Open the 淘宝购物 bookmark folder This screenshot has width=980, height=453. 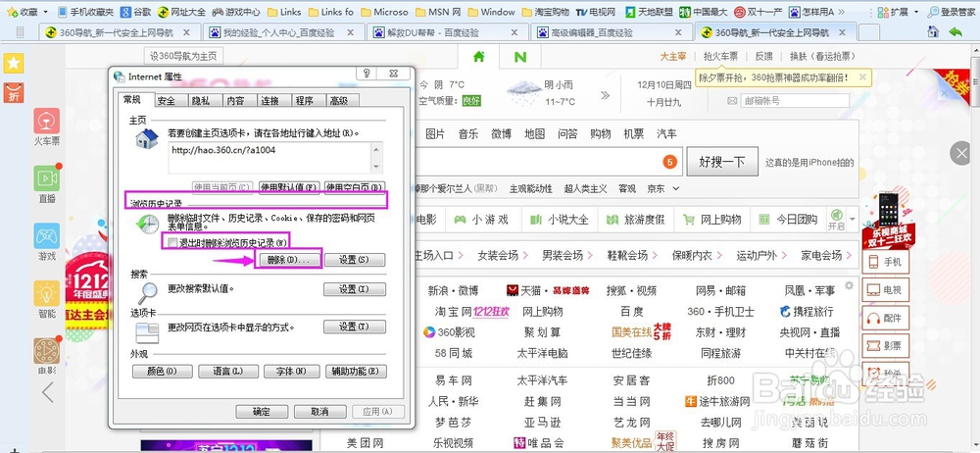544,12
